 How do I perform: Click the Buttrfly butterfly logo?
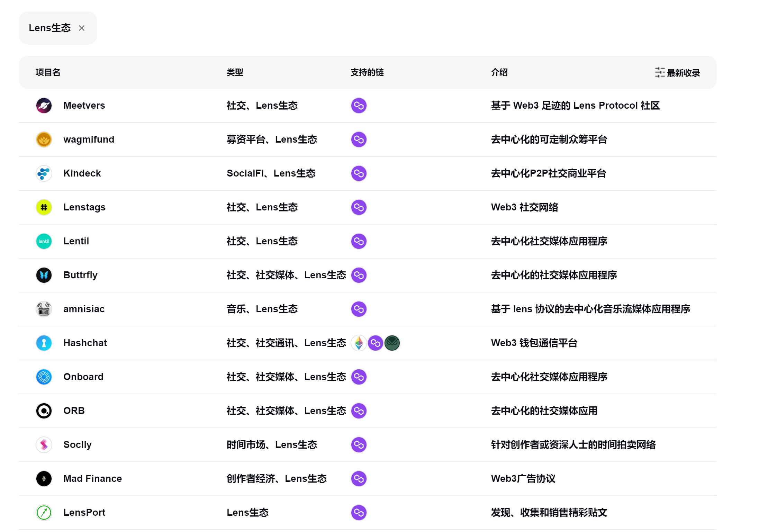pyautogui.click(x=44, y=275)
